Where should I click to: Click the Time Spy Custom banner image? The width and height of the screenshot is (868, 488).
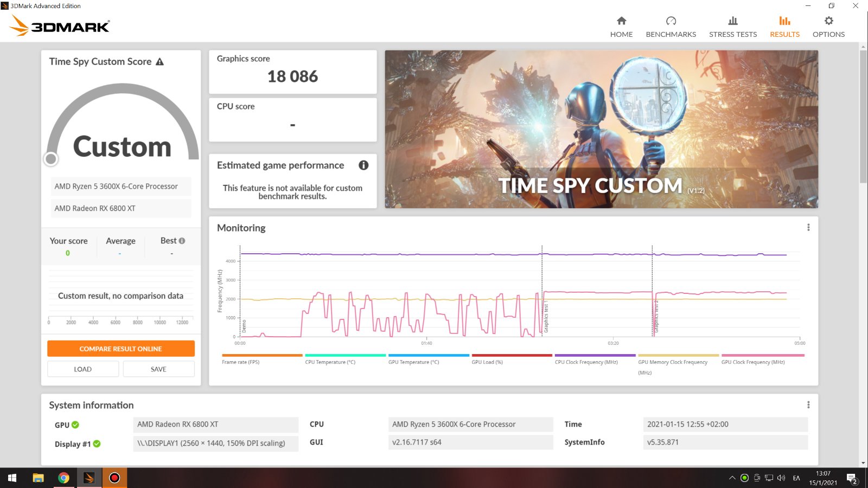[601, 129]
